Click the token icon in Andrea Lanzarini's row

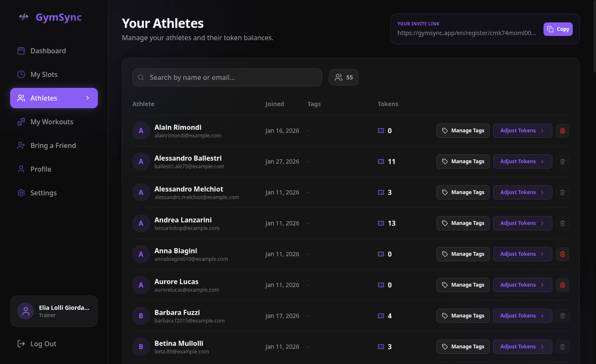[381, 223]
